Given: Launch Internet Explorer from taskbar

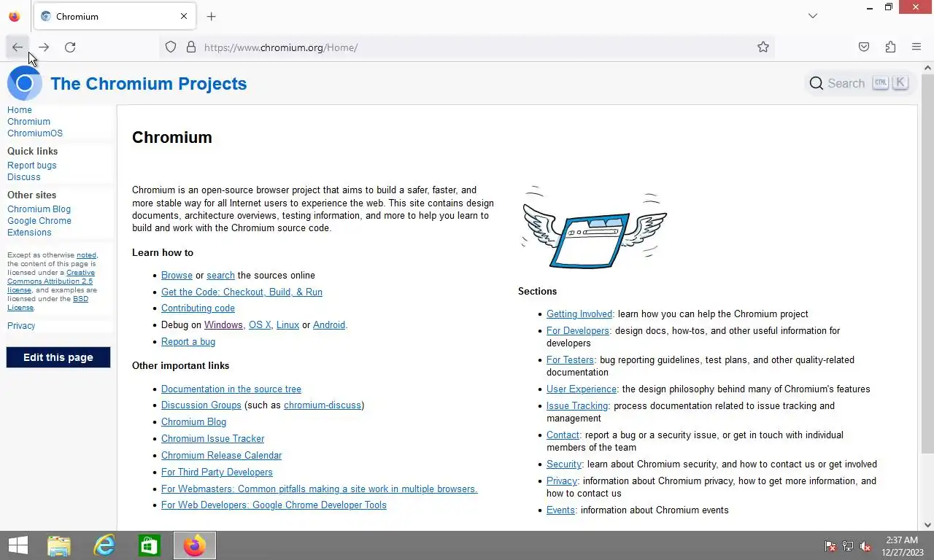Looking at the screenshot, I should [104, 545].
